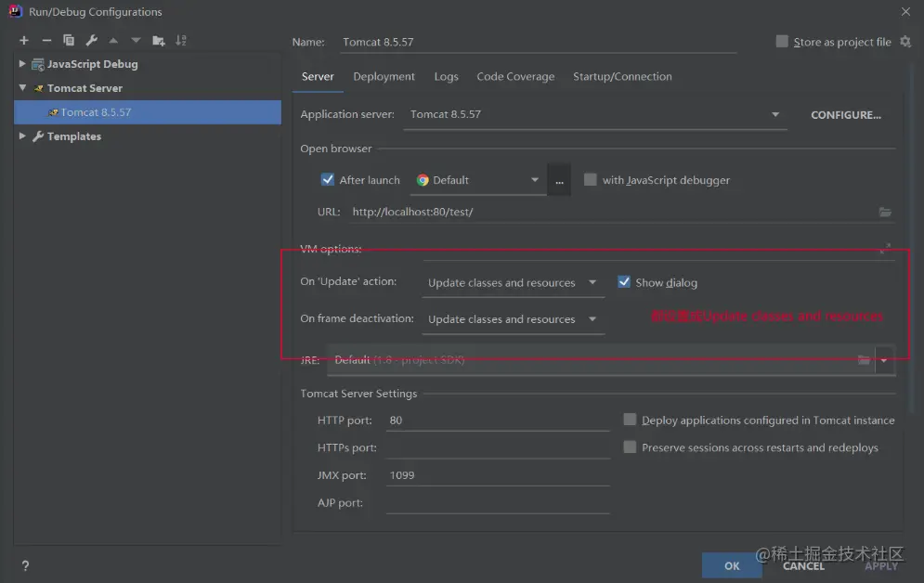Click folder browse icon in URL field
Image resolution: width=924 pixels, height=583 pixels.
click(885, 212)
